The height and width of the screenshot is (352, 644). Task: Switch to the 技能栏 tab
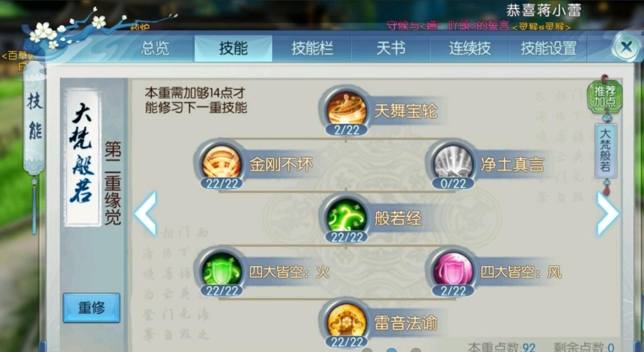312,49
